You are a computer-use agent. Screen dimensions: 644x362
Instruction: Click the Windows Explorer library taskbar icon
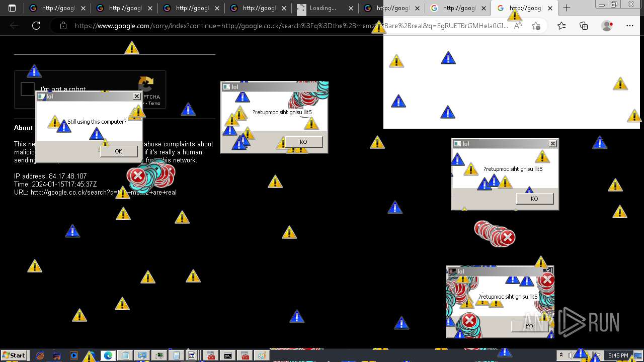click(x=56, y=355)
